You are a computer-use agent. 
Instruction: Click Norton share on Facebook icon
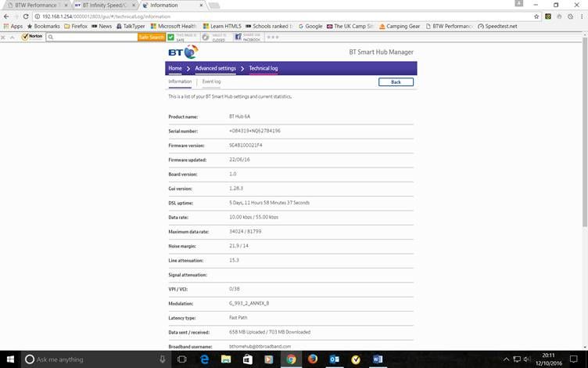238,37
